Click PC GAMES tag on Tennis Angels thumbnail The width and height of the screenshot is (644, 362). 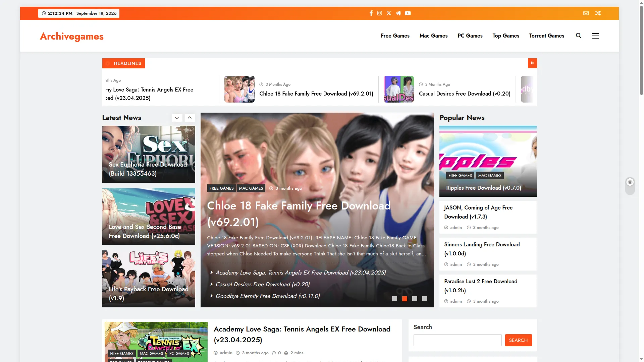click(x=179, y=354)
